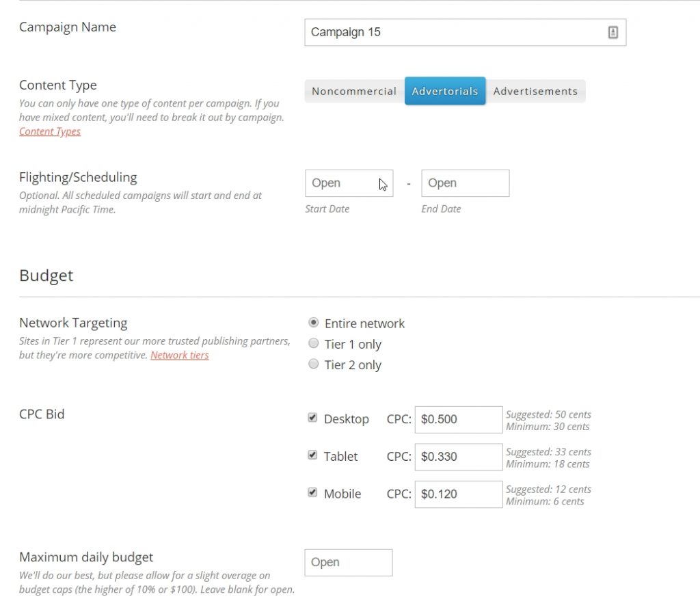
Task: Select the Noncommercial content type
Action: coord(354,91)
